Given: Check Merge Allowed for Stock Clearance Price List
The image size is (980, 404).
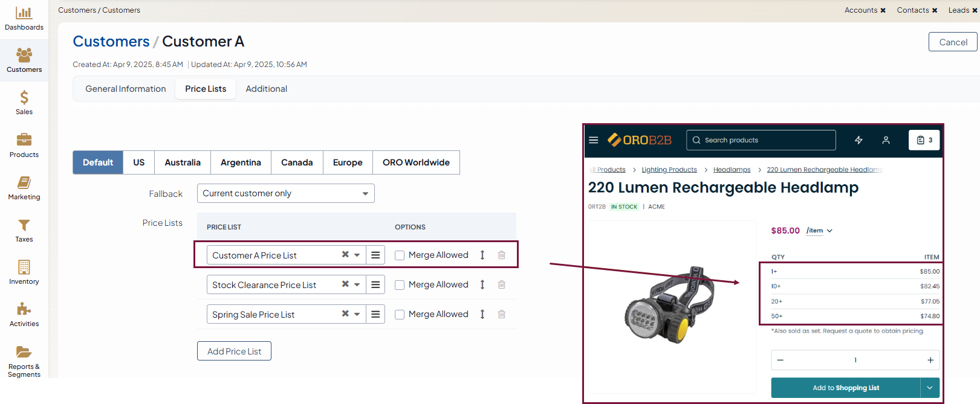Looking at the screenshot, I should (x=400, y=285).
